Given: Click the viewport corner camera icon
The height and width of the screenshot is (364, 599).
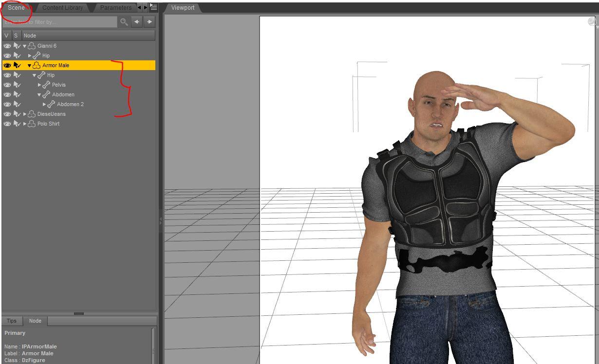Looking at the screenshot, I should click(x=592, y=22).
